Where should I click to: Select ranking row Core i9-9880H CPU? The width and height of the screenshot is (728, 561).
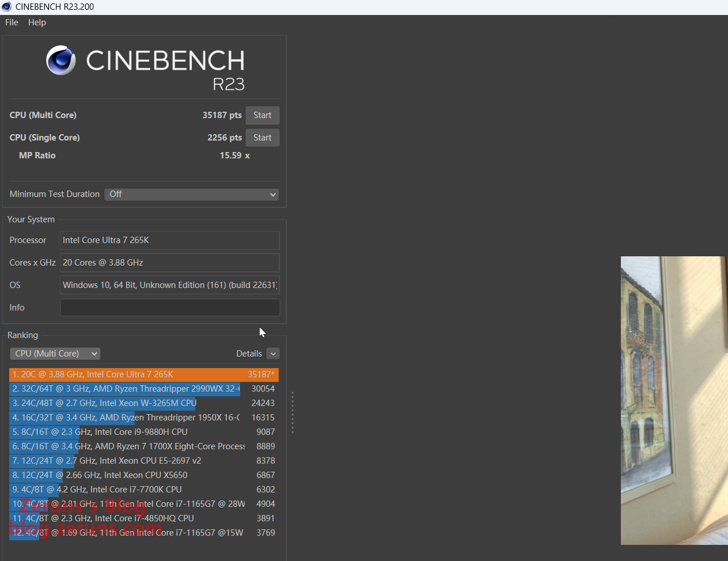coord(144,432)
